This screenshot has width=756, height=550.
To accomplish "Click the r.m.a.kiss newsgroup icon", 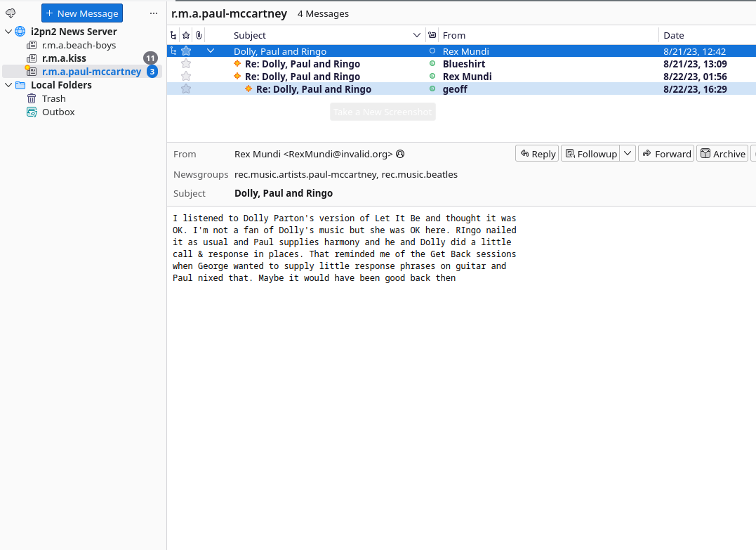I will 32,58.
